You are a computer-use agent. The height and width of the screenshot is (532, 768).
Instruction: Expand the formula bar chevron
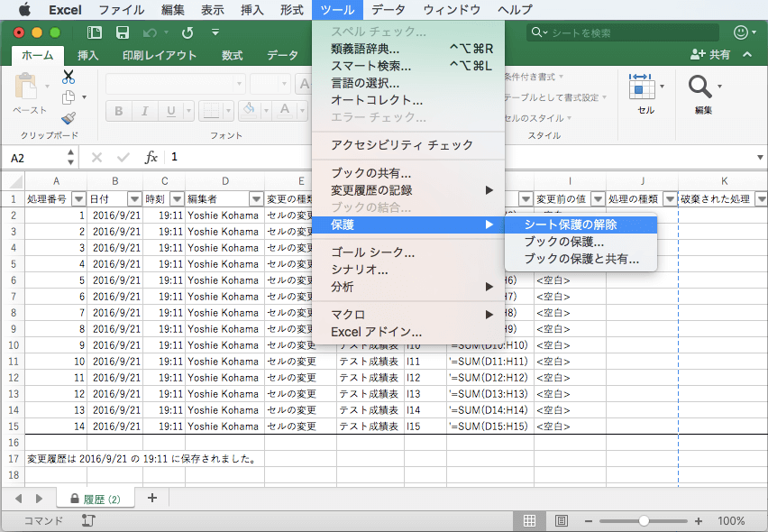pyautogui.click(x=760, y=158)
